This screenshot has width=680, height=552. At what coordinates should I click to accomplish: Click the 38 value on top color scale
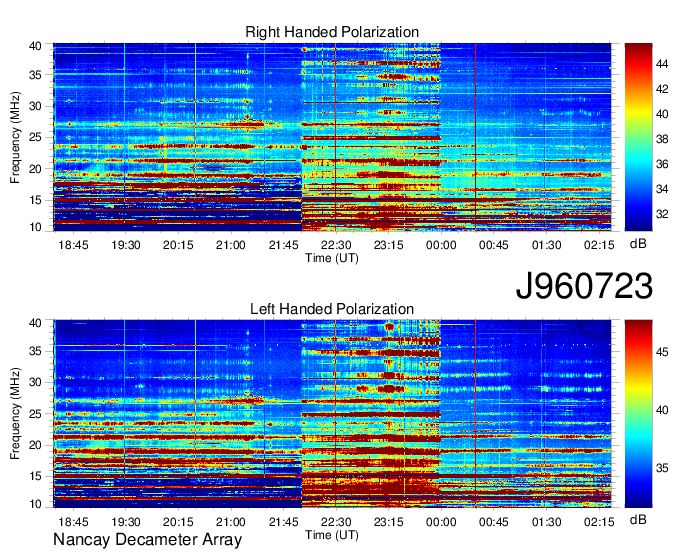click(662, 139)
